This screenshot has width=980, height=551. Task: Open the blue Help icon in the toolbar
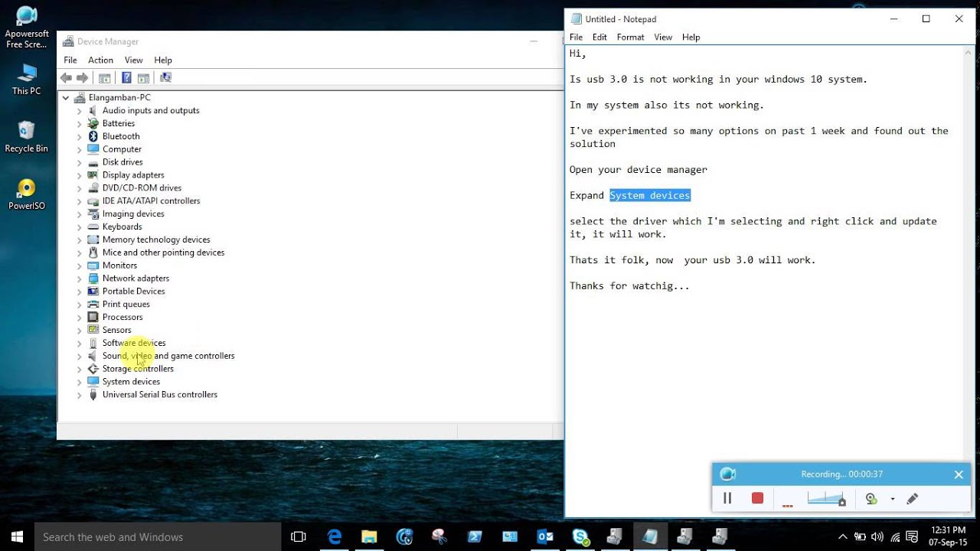coord(126,77)
